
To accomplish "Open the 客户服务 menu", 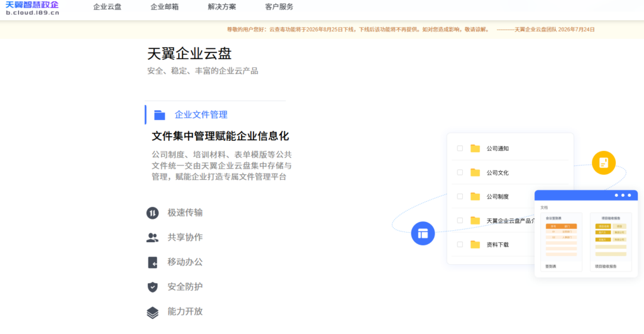I will 279,7.
